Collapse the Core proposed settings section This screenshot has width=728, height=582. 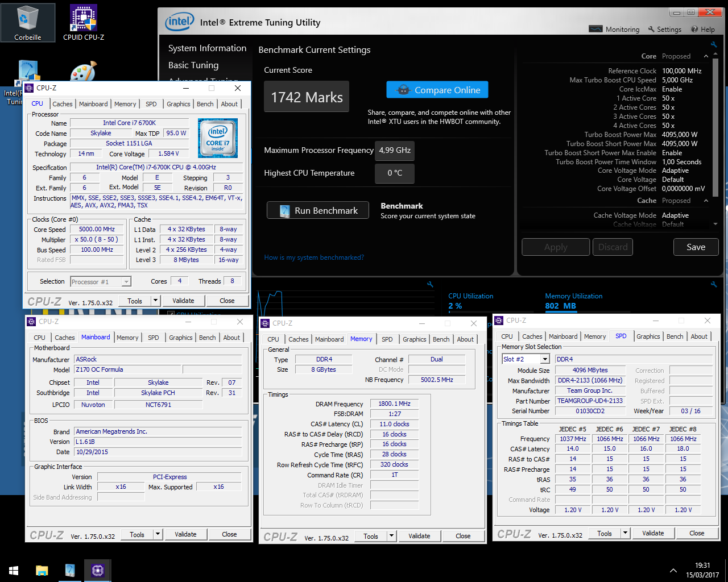706,56
